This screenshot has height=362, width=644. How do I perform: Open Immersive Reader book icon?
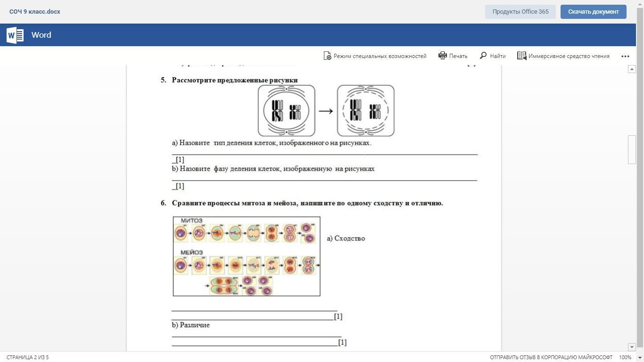click(521, 56)
